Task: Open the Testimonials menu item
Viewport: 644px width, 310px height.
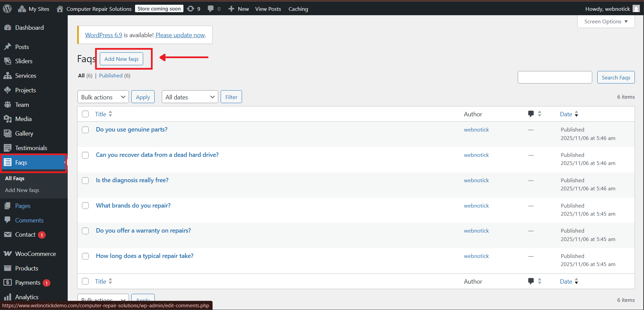Action: (31, 148)
